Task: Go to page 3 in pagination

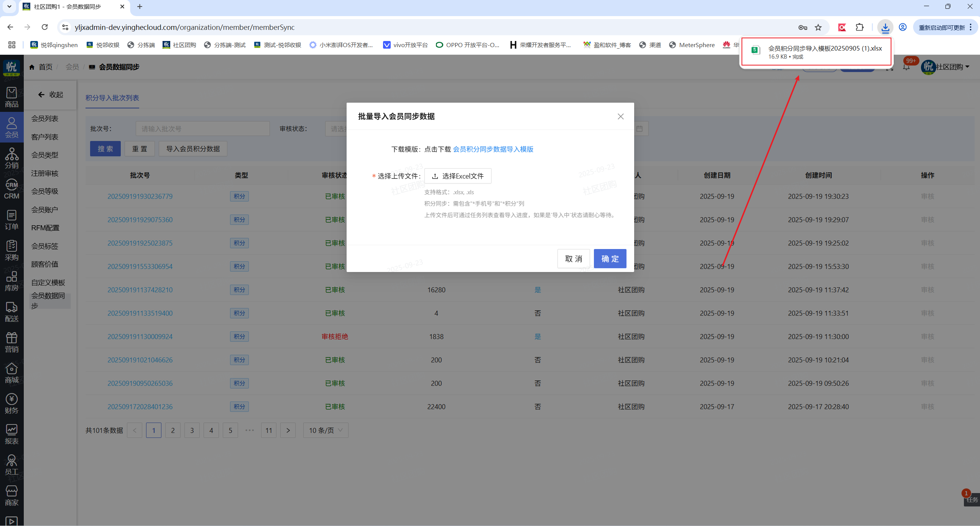Action: click(192, 430)
